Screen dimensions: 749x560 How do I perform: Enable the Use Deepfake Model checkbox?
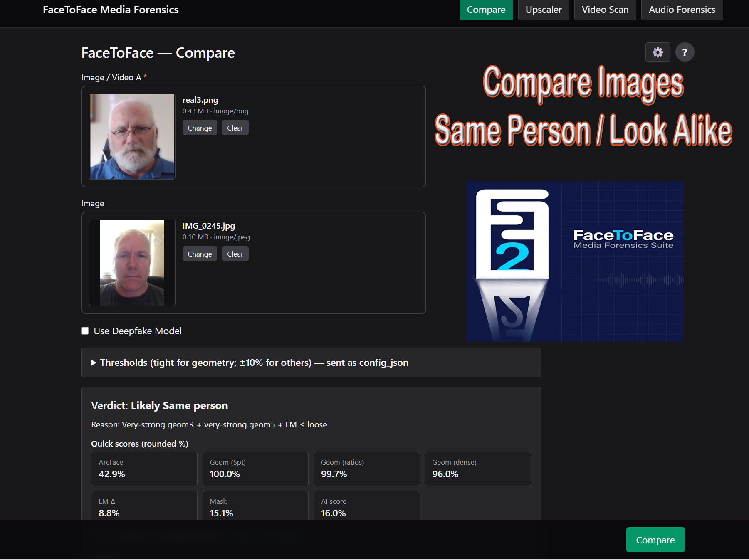click(x=85, y=331)
